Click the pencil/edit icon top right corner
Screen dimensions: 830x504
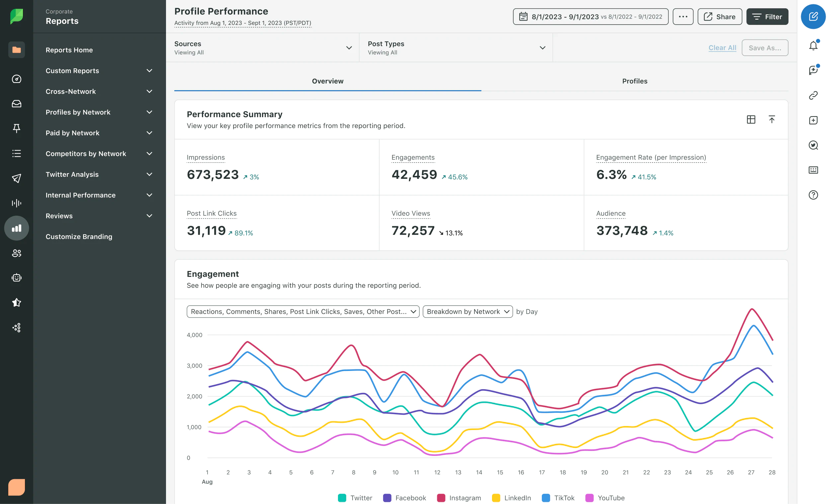(813, 17)
